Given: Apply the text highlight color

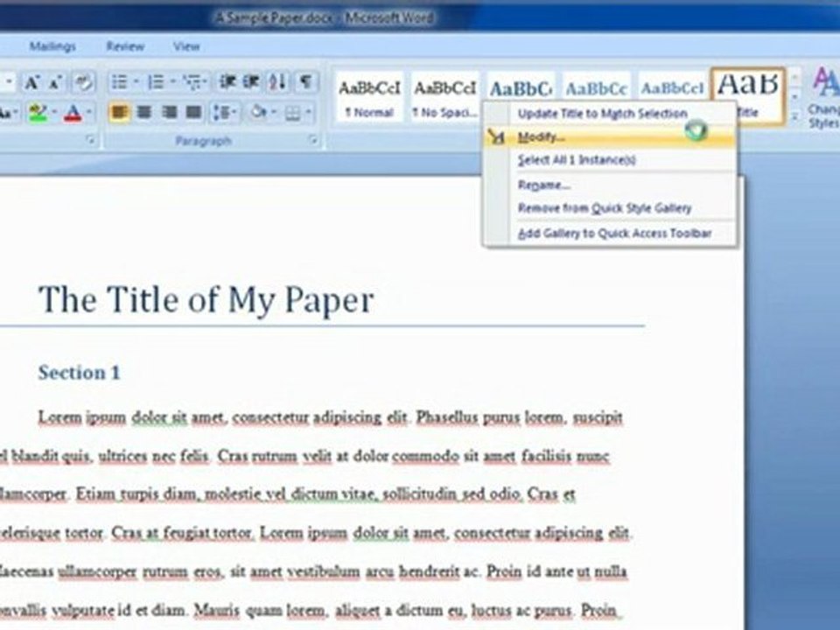Looking at the screenshot, I should pos(38,113).
